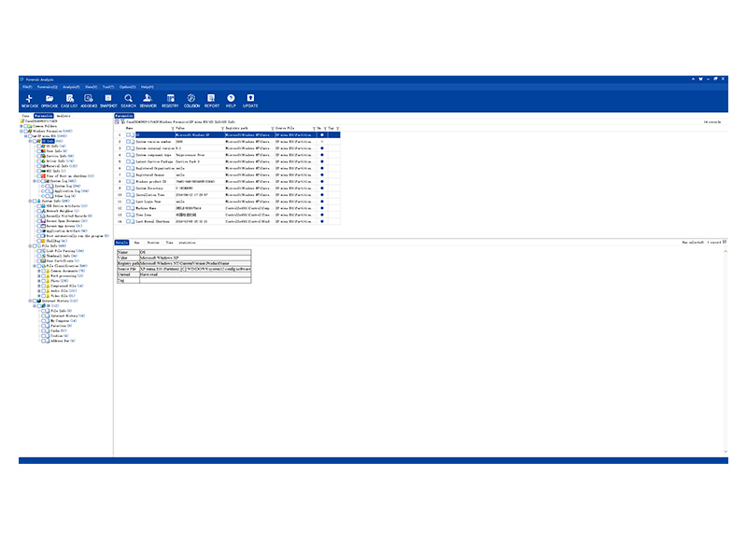
Task: Open the Help(H) menu
Action: 148,87
